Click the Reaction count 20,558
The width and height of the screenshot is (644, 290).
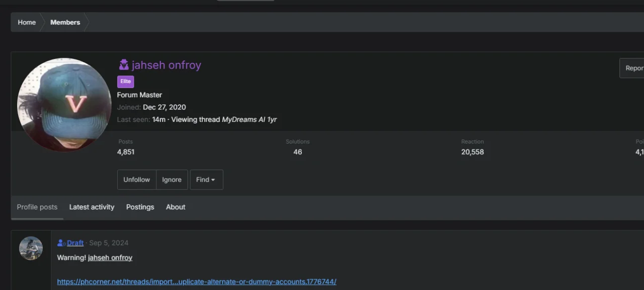pyautogui.click(x=472, y=152)
